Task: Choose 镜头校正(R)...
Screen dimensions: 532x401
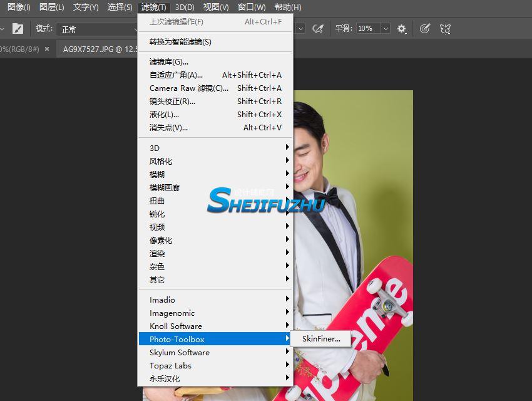Action: 215,101
